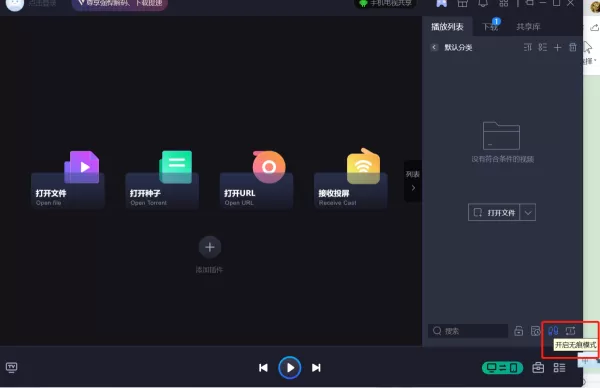Viewport: 600px width, 388px height.
Task: Click the green PC-to-phone transfer button
Action: [502, 368]
